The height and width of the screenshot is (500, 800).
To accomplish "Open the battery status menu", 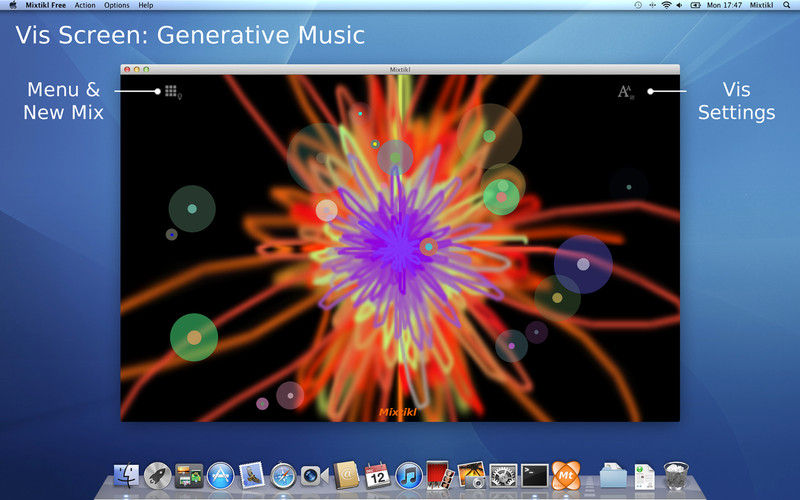I will [695, 5].
